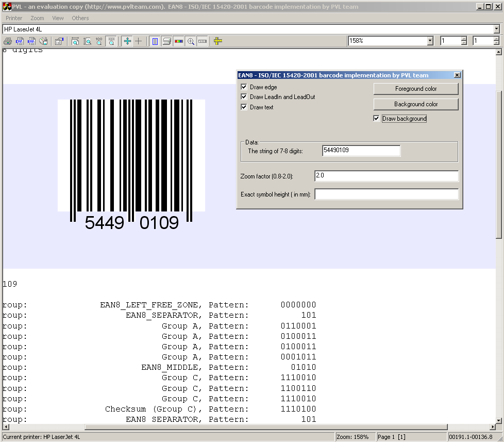This screenshot has height=442, width=504.
Task: Select the cyan move/pan cross tool
Action: 127,41
